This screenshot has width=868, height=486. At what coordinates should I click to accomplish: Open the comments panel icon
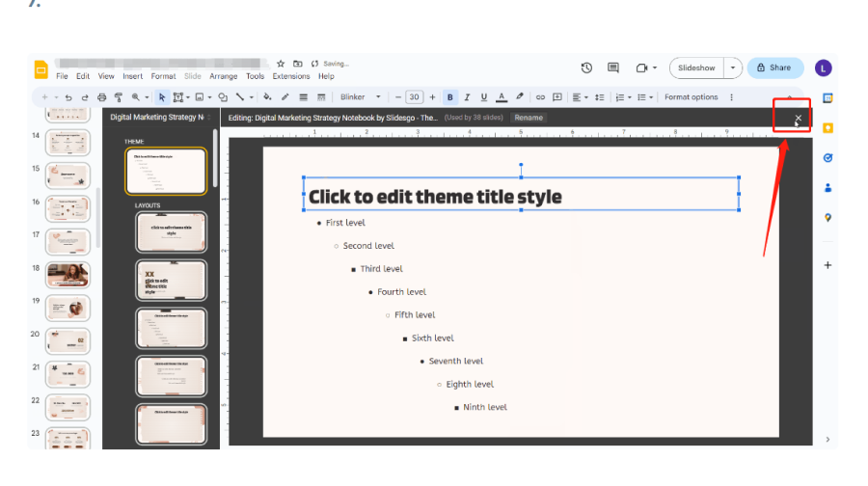(x=612, y=67)
